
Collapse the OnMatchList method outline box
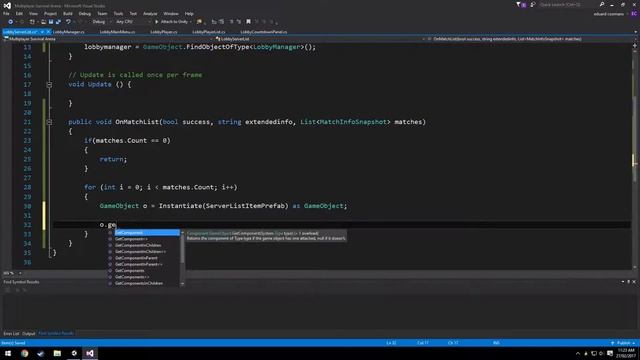coord(49,122)
